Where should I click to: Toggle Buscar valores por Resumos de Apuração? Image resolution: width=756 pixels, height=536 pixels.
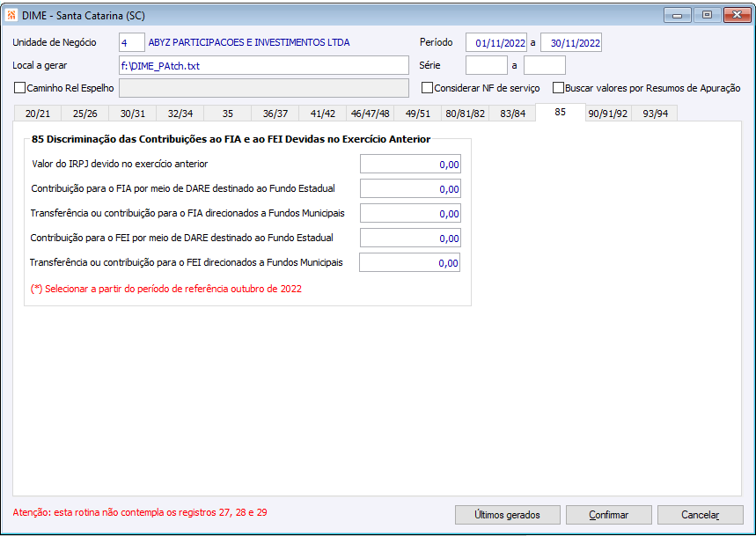pos(558,88)
